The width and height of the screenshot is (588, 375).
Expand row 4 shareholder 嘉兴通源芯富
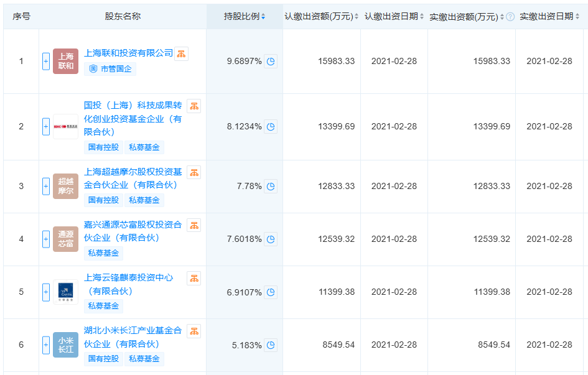click(x=46, y=239)
